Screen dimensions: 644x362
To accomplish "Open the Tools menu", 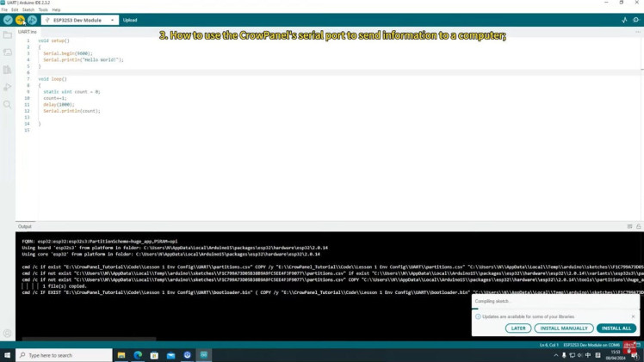I will pyautogui.click(x=43, y=9).
